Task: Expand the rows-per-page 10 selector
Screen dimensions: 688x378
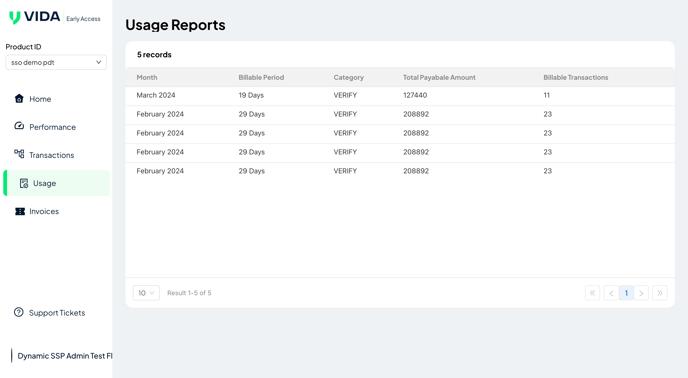Action: tap(146, 293)
